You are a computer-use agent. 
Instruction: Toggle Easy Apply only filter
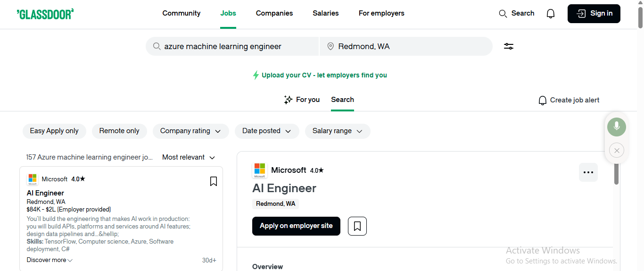pyautogui.click(x=54, y=131)
